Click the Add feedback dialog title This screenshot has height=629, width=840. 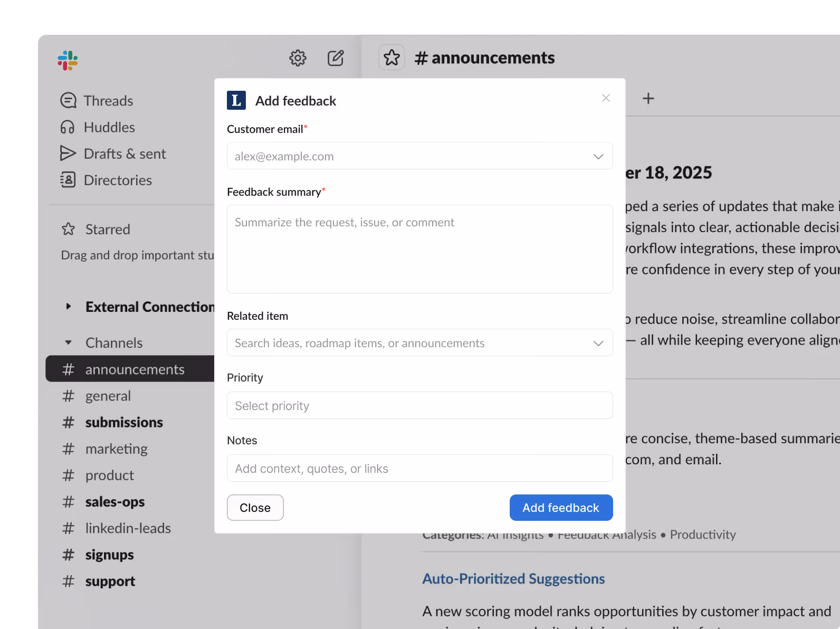[295, 101]
